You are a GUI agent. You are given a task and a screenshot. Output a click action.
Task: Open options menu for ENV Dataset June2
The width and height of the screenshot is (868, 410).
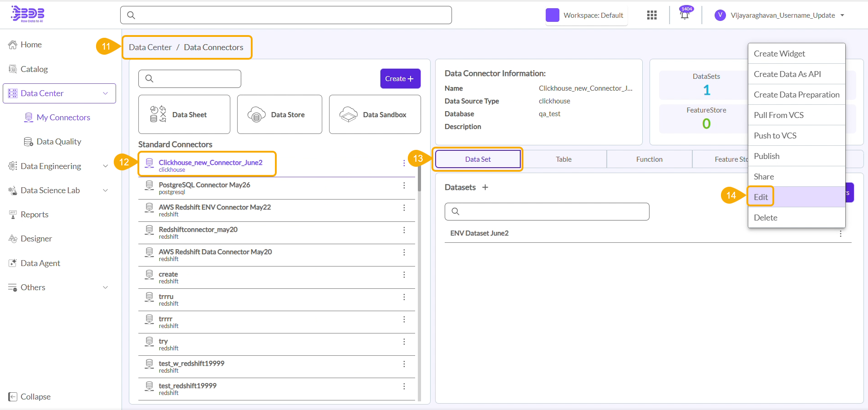(840, 234)
